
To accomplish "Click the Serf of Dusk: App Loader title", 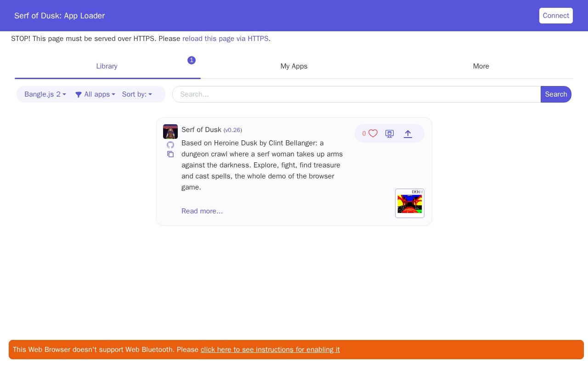I will [x=60, y=16].
